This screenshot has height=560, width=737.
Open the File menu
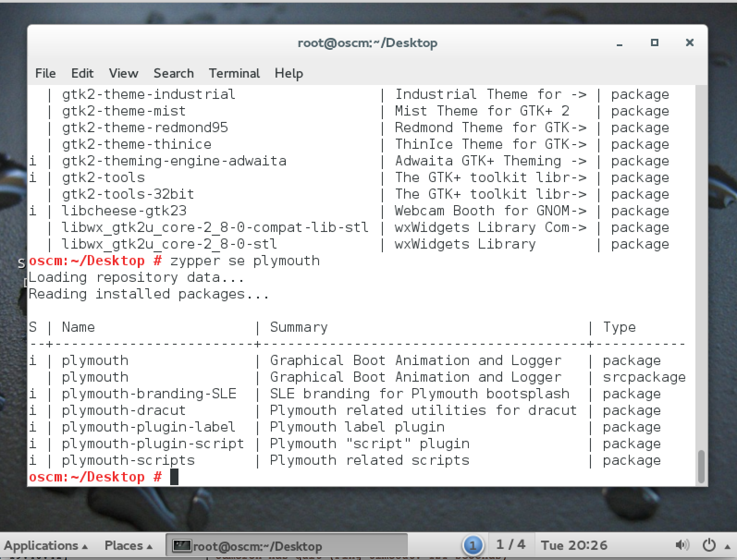(x=45, y=73)
